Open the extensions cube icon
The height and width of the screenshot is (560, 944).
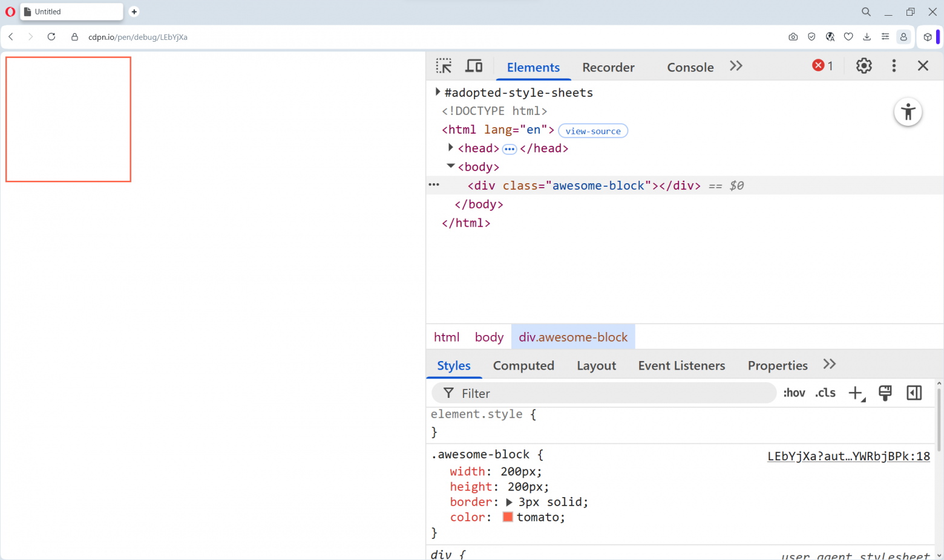(x=928, y=37)
